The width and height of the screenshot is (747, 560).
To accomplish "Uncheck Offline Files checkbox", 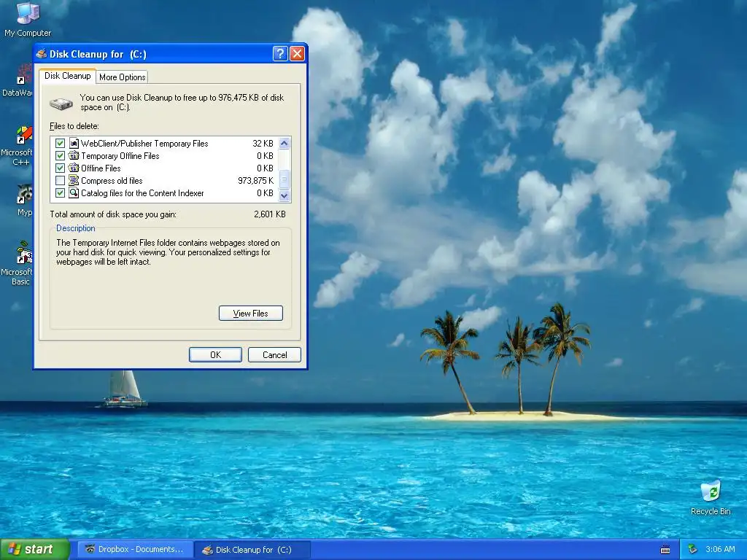I will (60, 168).
